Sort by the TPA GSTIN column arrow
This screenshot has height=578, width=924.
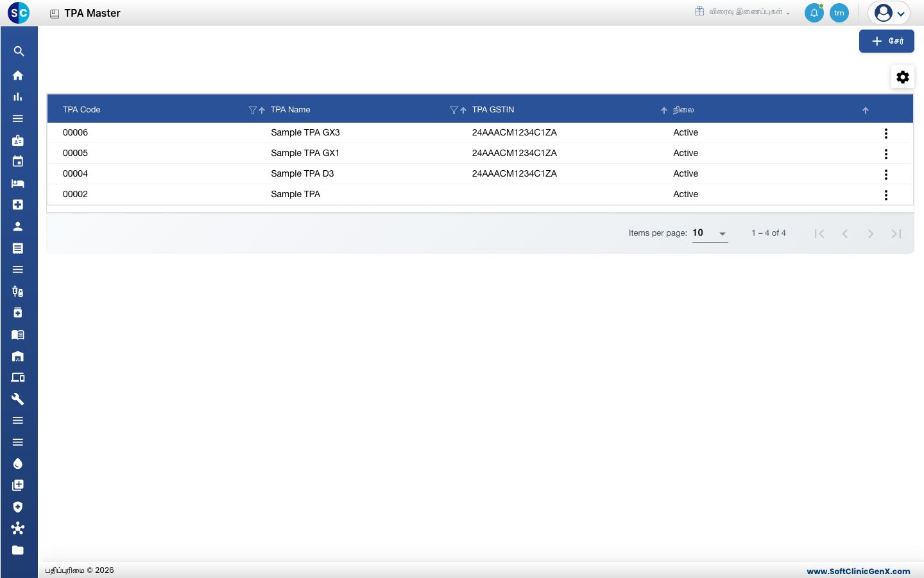click(664, 110)
